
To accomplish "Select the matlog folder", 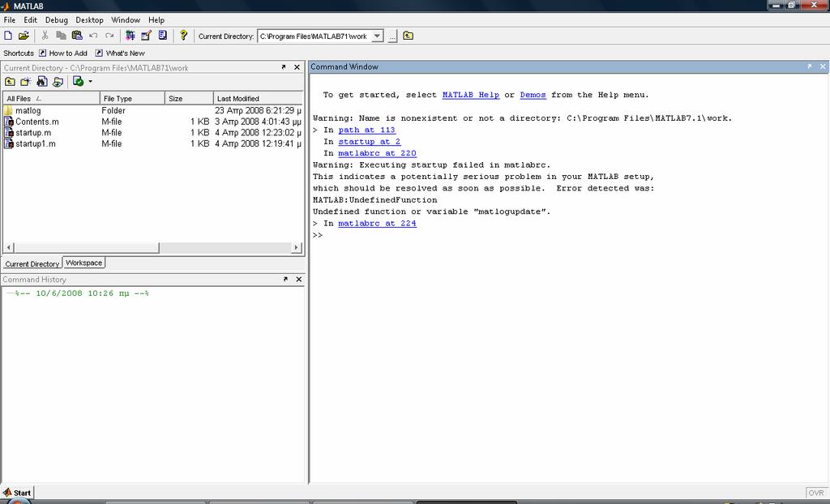I will pyautogui.click(x=28, y=111).
